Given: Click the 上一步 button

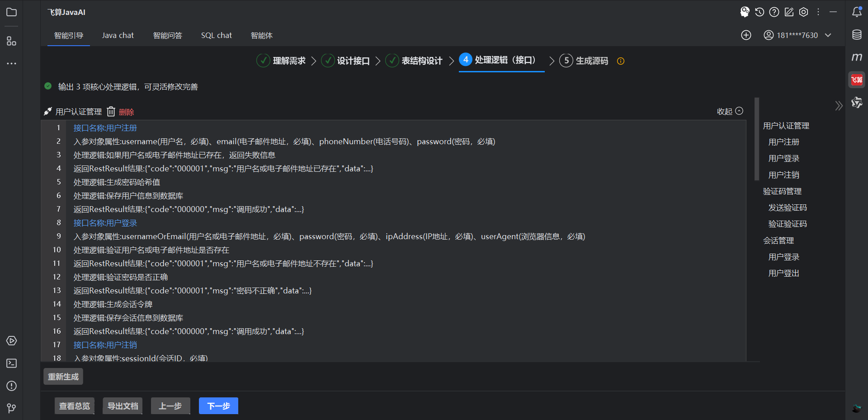Looking at the screenshot, I should tap(170, 406).
